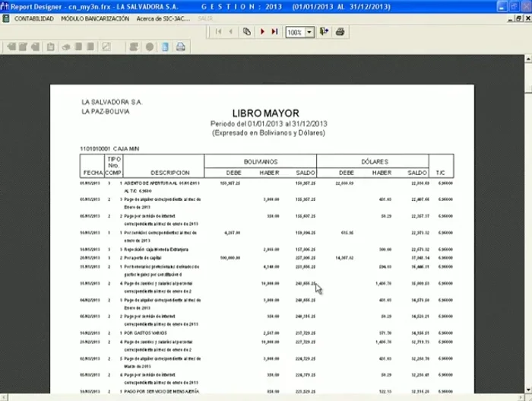Image resolution: width=532 pixels, height=401 pixels.
Task: Click the LIBRO MAYOR report title
Action: [x=265, y=113]
